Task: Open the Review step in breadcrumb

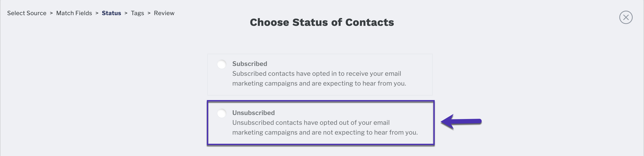Action: click(x=164, y=13)
